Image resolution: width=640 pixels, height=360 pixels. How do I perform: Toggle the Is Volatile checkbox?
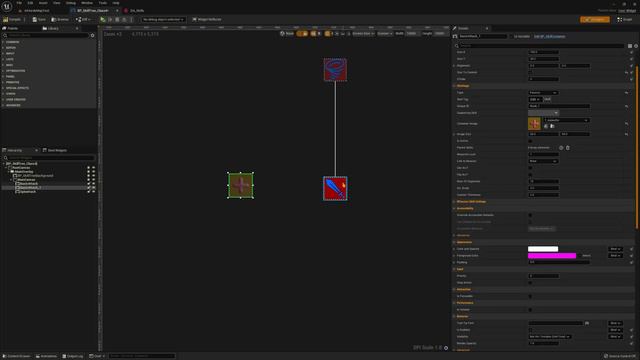coord(530,310)
